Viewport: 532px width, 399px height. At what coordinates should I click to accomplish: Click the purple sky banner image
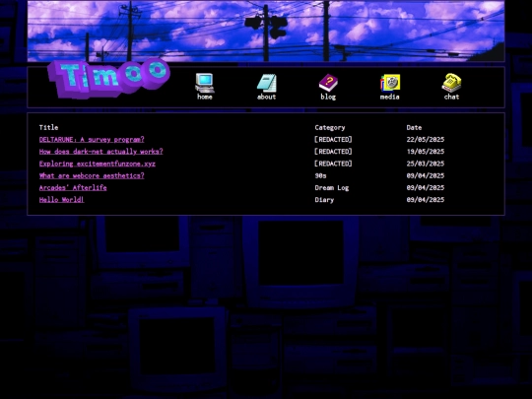(x=266, y=32)
